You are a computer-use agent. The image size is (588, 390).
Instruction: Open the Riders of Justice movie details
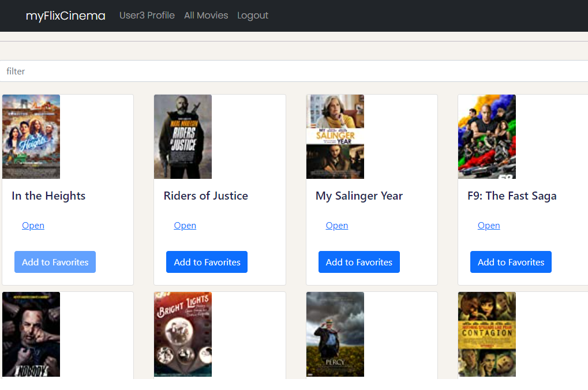(185, 225)
